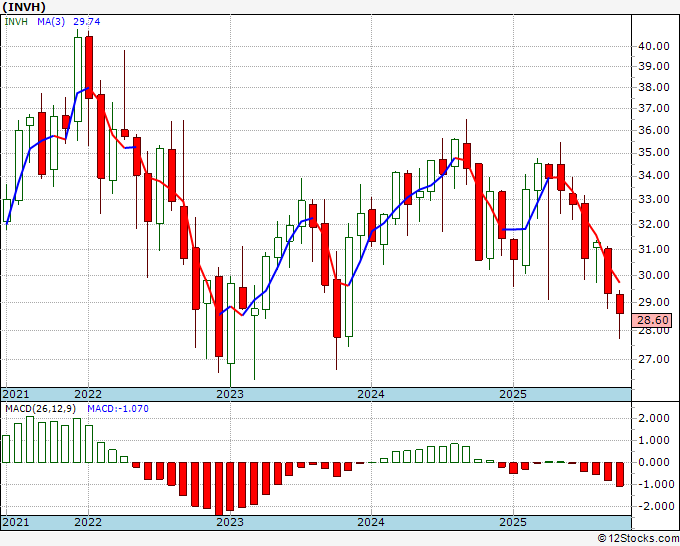680x546 pixels.
Task: Click the 27.00 price axis label
Action: (654, 359)
